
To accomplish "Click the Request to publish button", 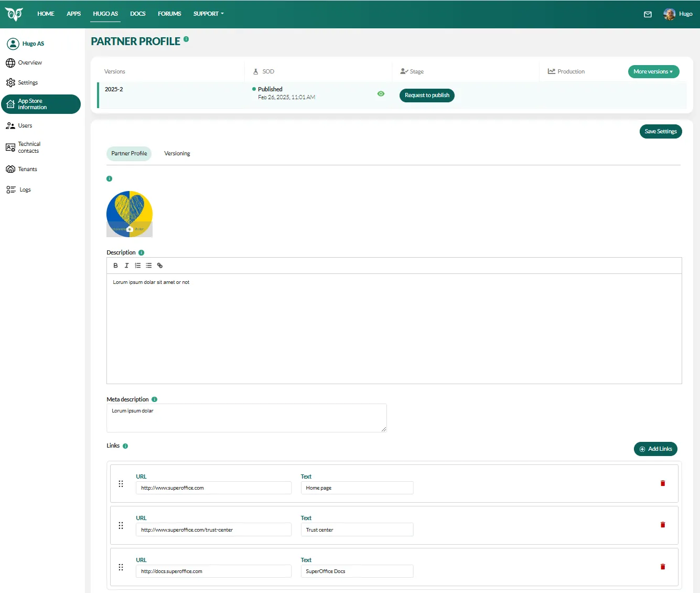I will pyautogui.click(x=427, y=96).
